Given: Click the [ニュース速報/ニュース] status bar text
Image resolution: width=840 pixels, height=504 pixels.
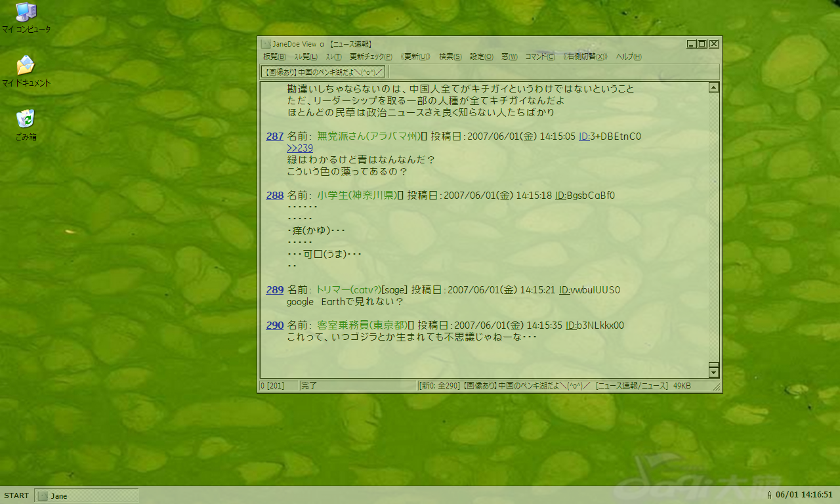Looking at the screenshot, I should click(632, 386).
